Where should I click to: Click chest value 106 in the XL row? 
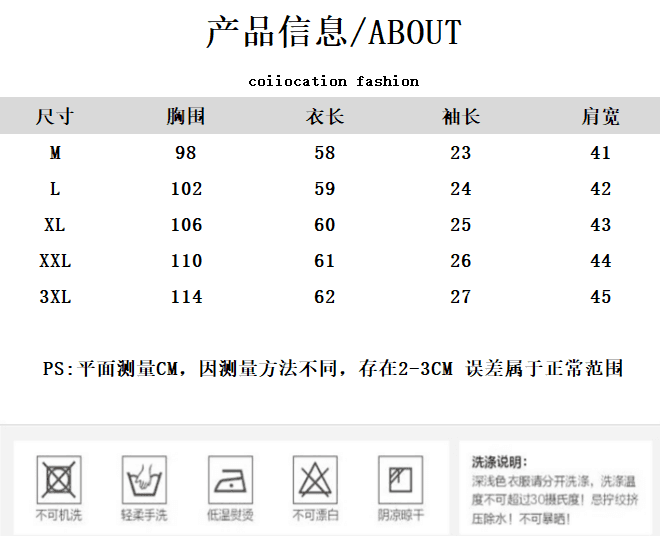click(x=186, y=225)
